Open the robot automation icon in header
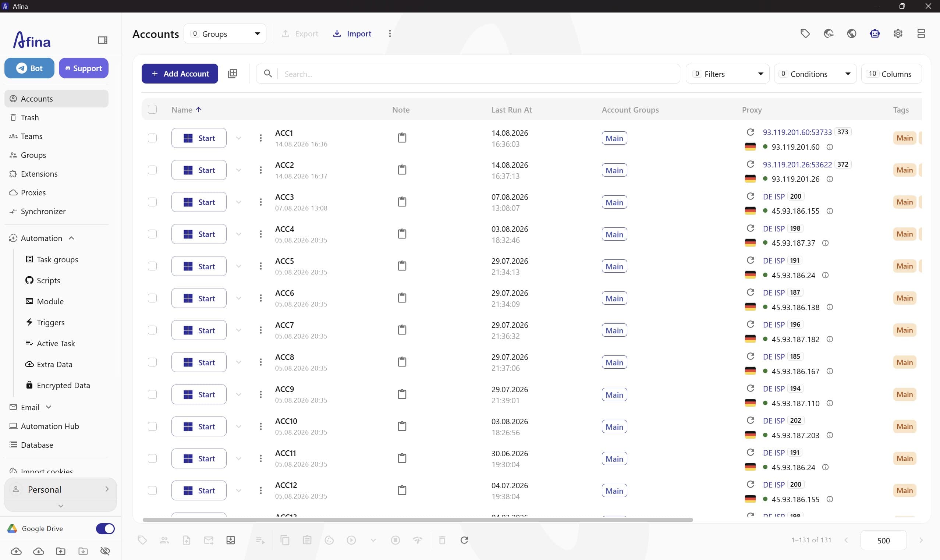The width and height of the screenshot is (940, 560). click(x=875, y=33)
